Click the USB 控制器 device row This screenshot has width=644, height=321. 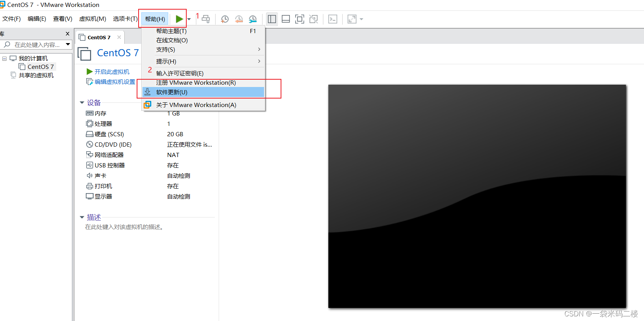click(149, 166)
